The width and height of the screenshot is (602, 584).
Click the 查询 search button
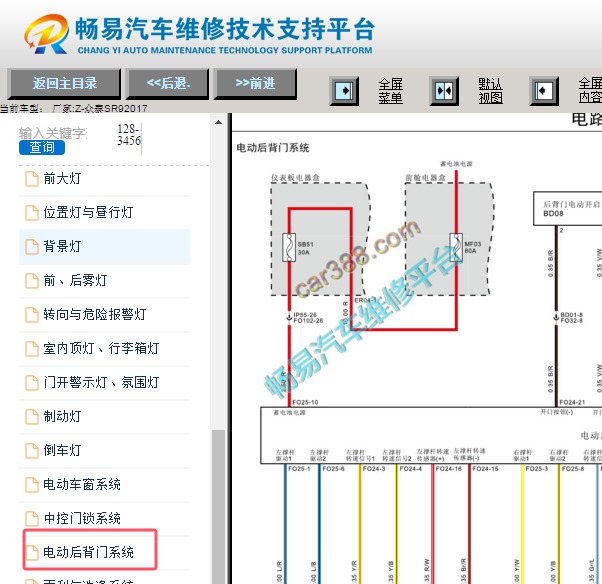click(42, 147)
